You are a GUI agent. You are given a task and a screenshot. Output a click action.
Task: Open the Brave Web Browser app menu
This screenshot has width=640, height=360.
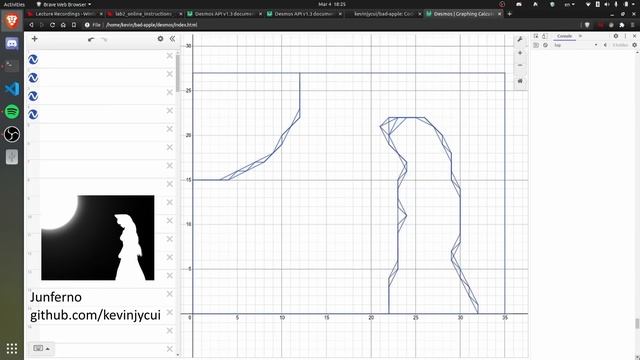64,4
